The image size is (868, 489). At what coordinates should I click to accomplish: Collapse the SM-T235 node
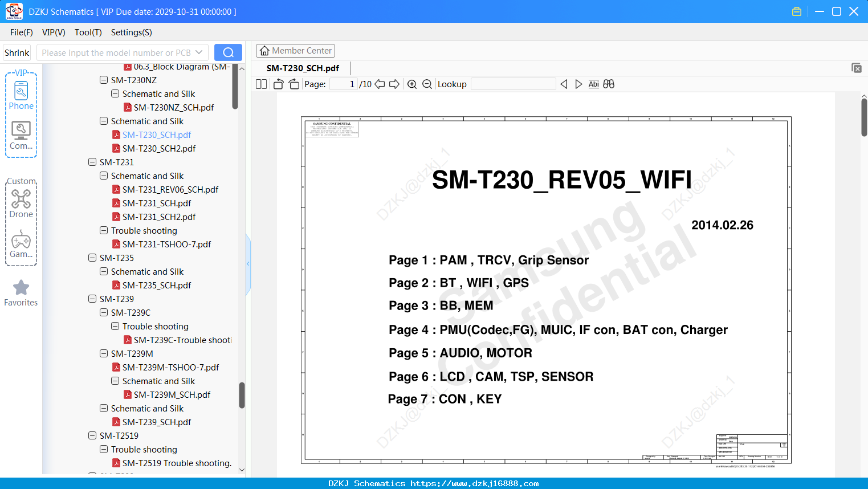point(92,258)
